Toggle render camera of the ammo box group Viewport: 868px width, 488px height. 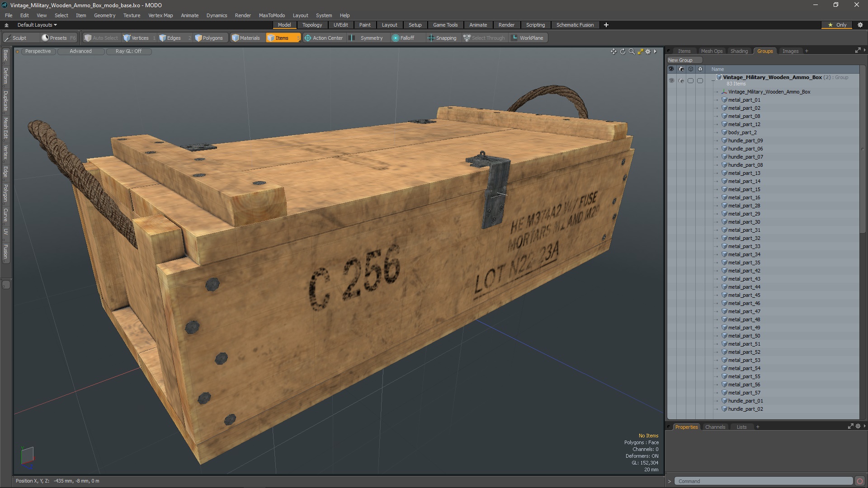click(681, 80)
